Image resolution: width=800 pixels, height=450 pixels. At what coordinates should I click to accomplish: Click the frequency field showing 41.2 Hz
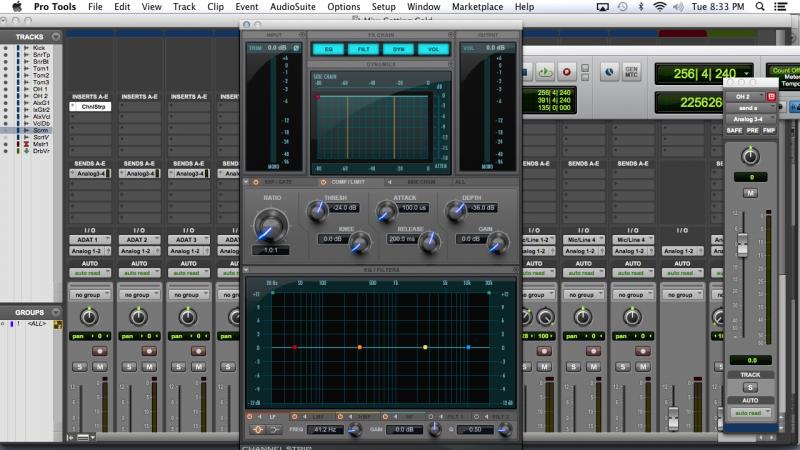tap(326, 430)
